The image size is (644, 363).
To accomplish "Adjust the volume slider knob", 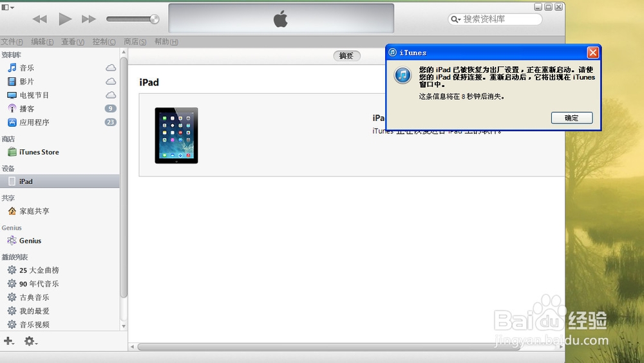I will [x=155, y=19].
